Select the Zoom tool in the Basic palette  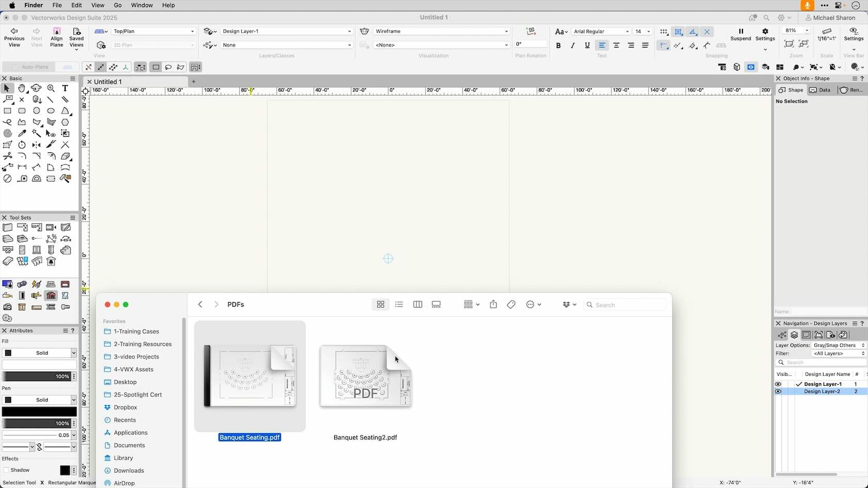[x=51, y=88]
